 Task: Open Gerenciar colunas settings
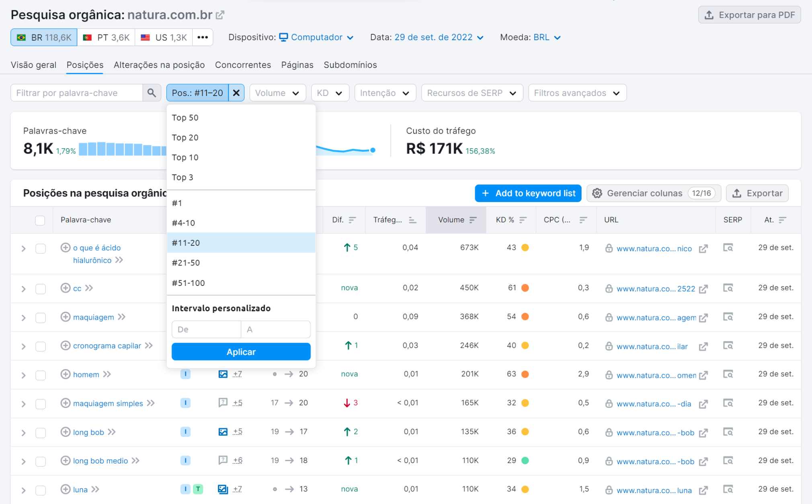coord(654,193)
